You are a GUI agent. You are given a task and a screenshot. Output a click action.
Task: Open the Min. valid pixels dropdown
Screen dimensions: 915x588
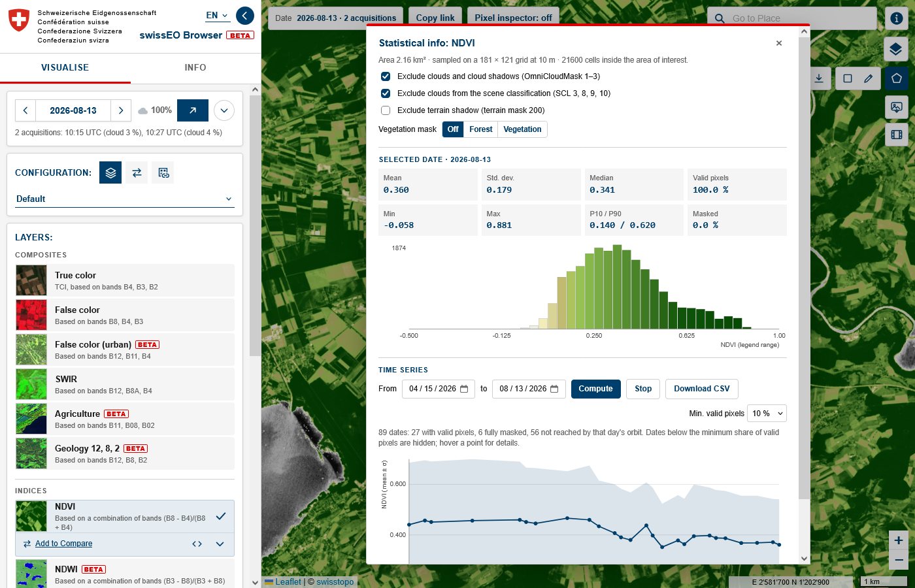tap(767, 414)
